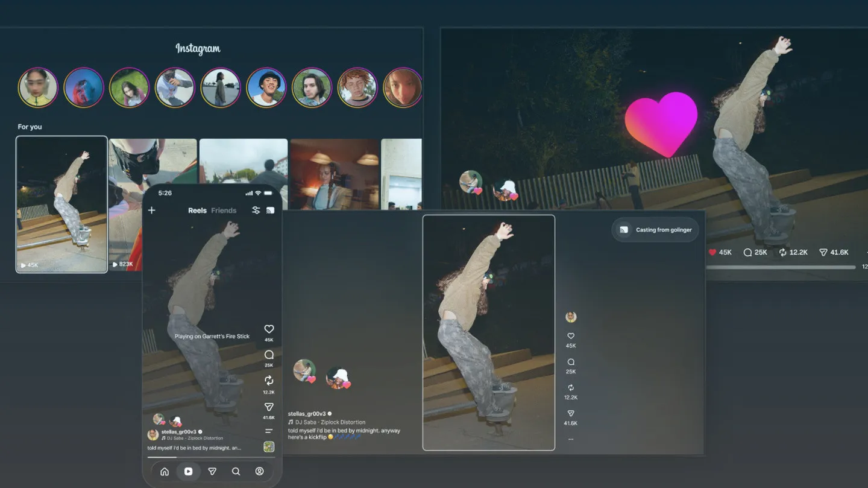The height and width of the screenshot is (488, 868).
Task: Open story with the white-headphones face avatar
Action: [38, 87]
